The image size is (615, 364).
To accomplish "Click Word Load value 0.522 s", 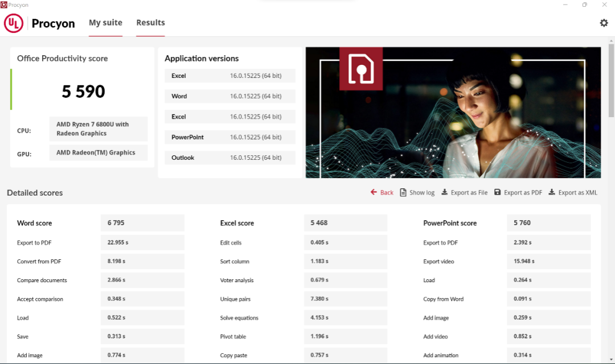I will [142, 318].
